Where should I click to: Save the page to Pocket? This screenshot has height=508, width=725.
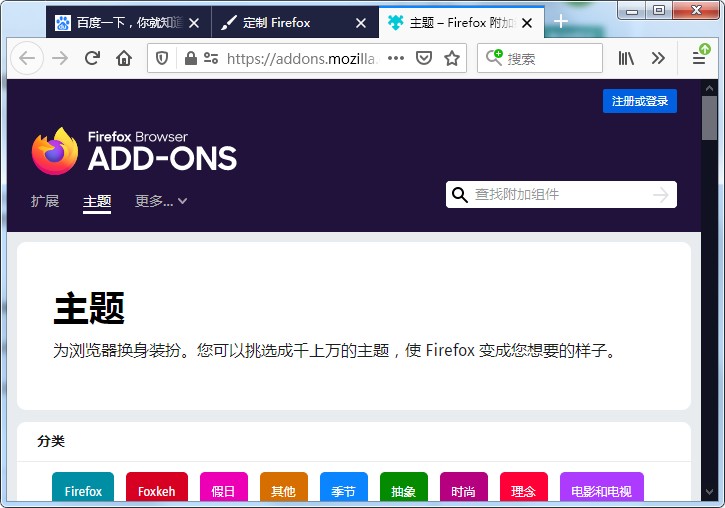tap(424, 58)
